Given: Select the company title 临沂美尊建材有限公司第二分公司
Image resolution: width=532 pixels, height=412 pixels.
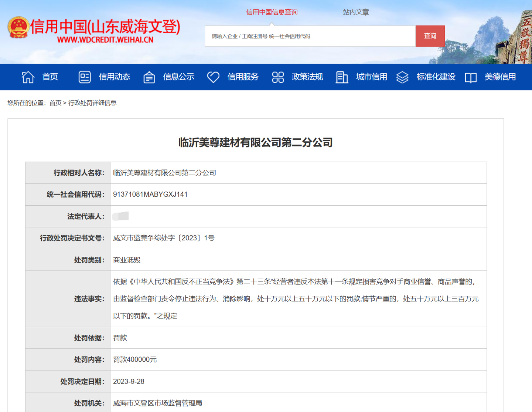Looking at the screenshot, I should click(x=255, y=142).
